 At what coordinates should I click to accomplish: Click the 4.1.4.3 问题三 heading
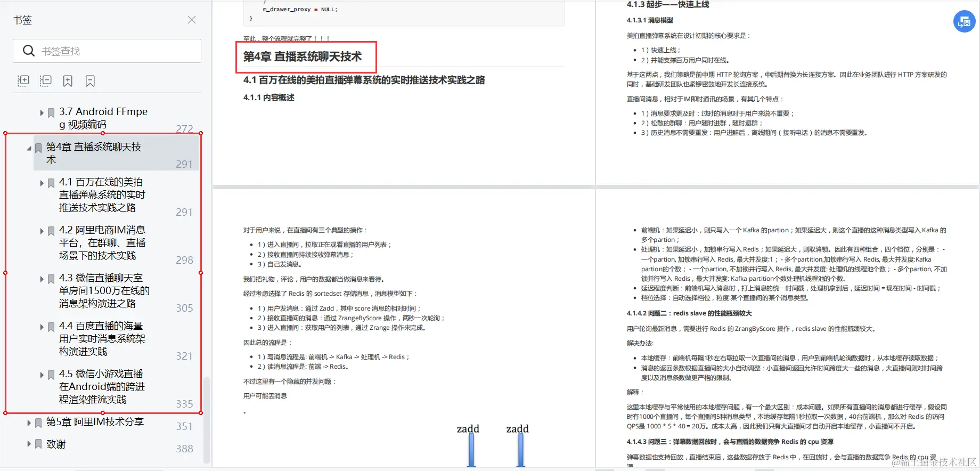(730, 442)
